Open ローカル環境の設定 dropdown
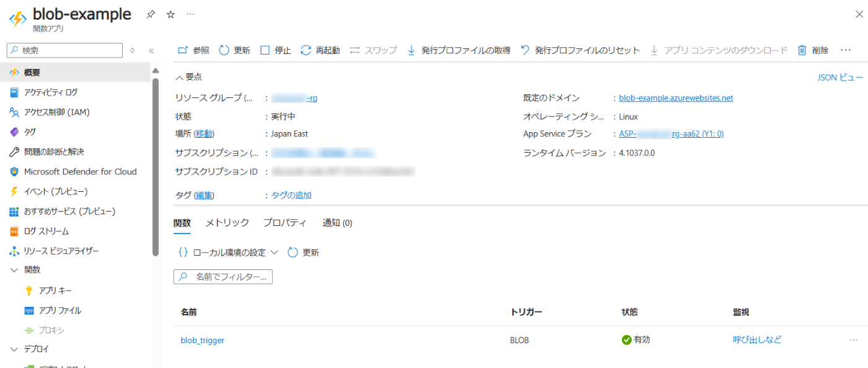 pyautogui.click(x=228, y=253)
